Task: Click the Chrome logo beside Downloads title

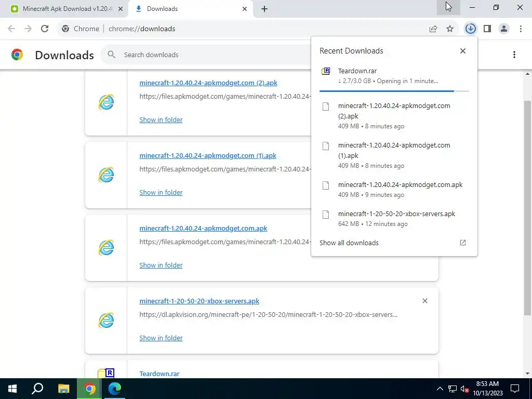Action: click(x=17, y=55)
